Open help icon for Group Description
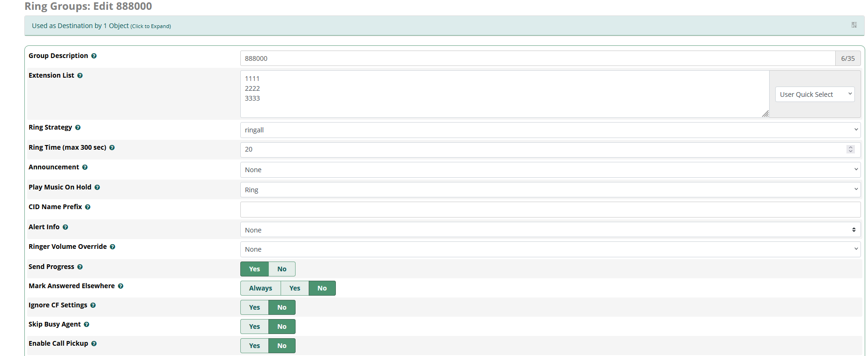This screenshot has width=868, height=356. point(94,56)
